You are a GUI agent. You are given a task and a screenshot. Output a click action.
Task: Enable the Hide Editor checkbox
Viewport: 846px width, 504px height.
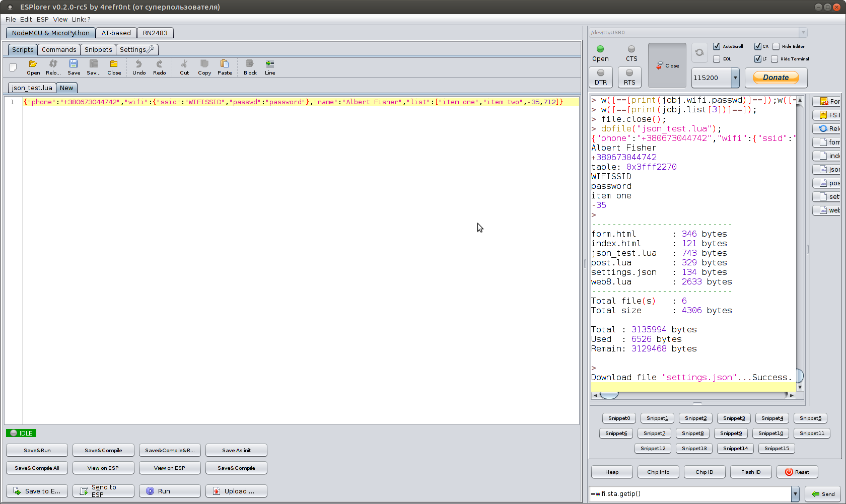(x=776, y=46)
